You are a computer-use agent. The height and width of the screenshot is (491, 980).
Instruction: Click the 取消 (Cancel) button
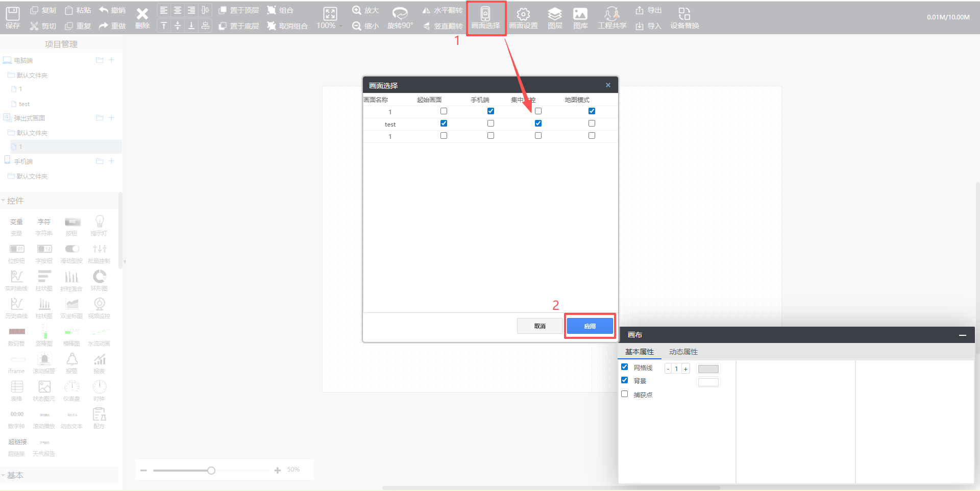tap(540, 326)
